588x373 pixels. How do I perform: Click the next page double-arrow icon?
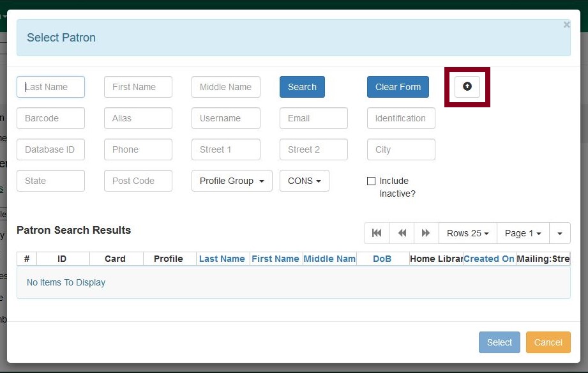pyautogui.click(x=426, y=232)
